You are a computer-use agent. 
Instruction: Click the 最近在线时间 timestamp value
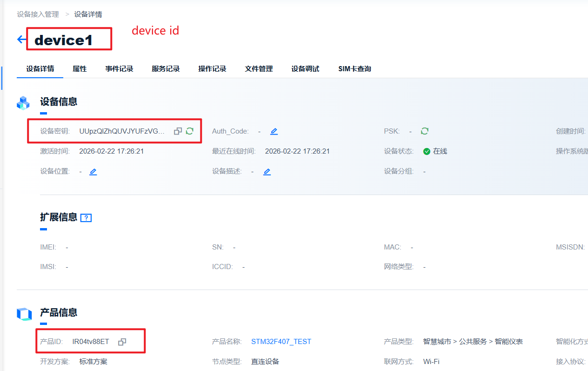click(297, 151)
